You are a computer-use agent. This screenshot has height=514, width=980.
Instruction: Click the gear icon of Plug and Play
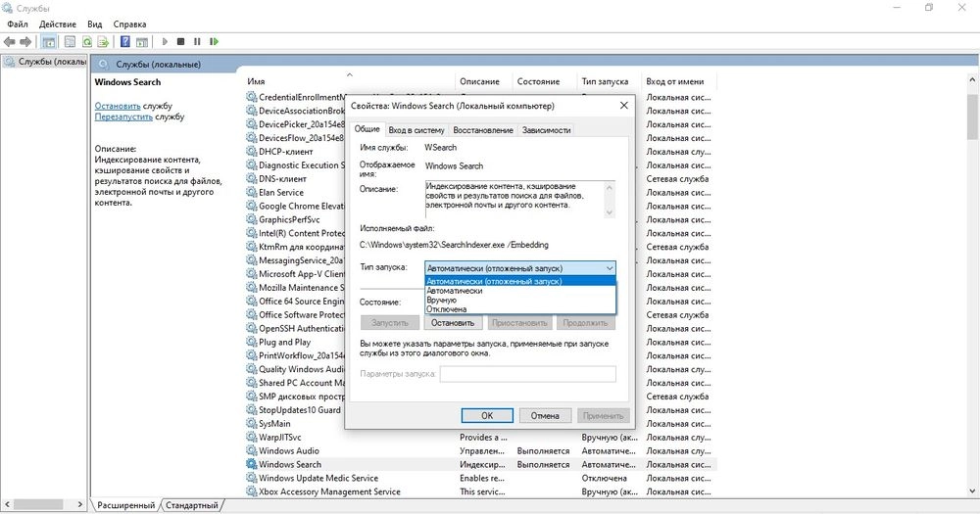click(x=251, y=342)
